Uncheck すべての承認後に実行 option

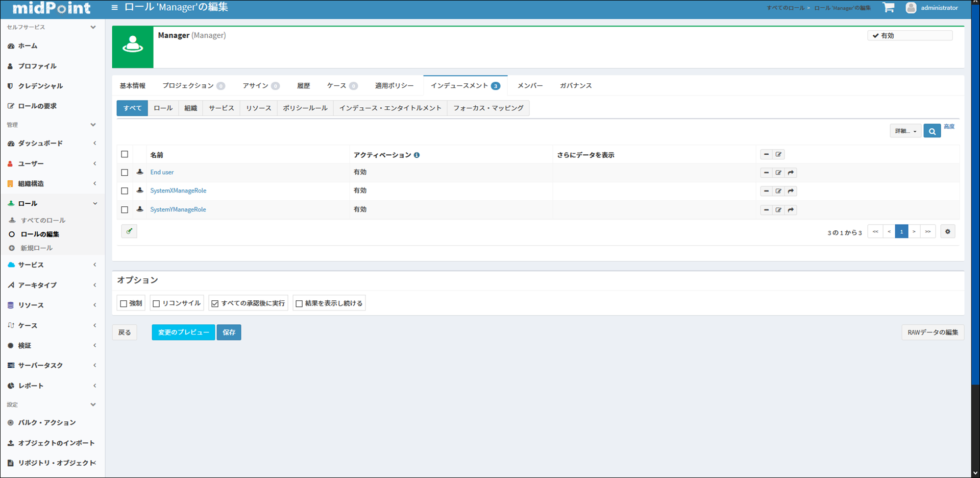215,303
